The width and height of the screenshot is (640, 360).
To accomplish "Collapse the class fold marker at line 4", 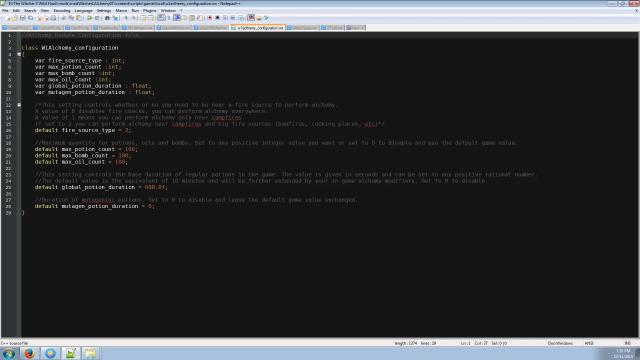I will [x=19, y=54].
